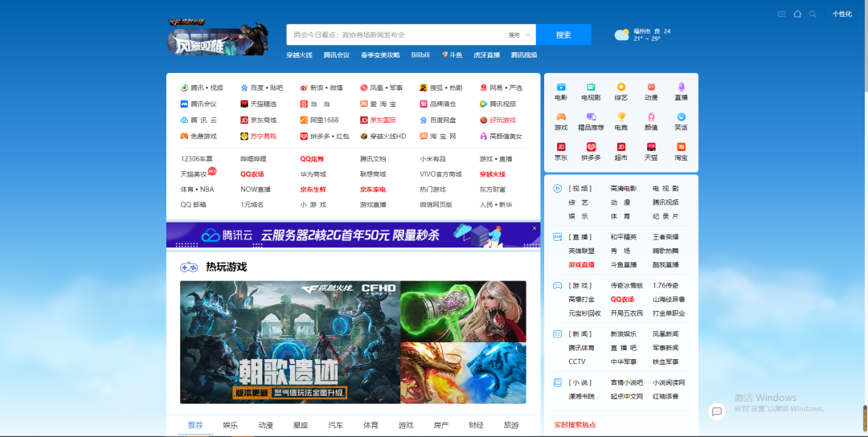Open the dragon and tiger game thumbnail

point(464,374)
